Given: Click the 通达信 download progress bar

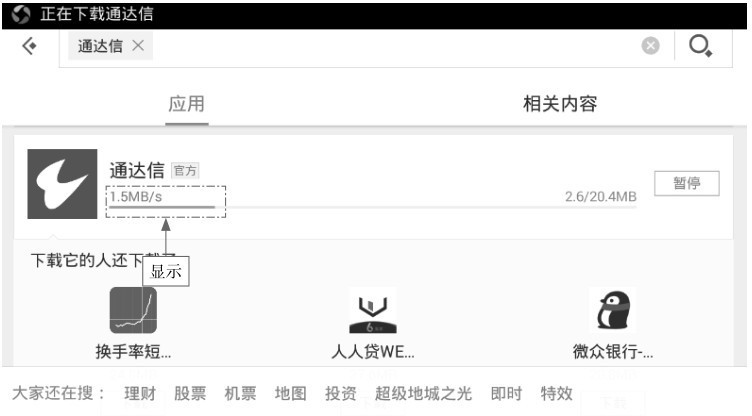Looking at the screenshot, I should coord(373,207).
